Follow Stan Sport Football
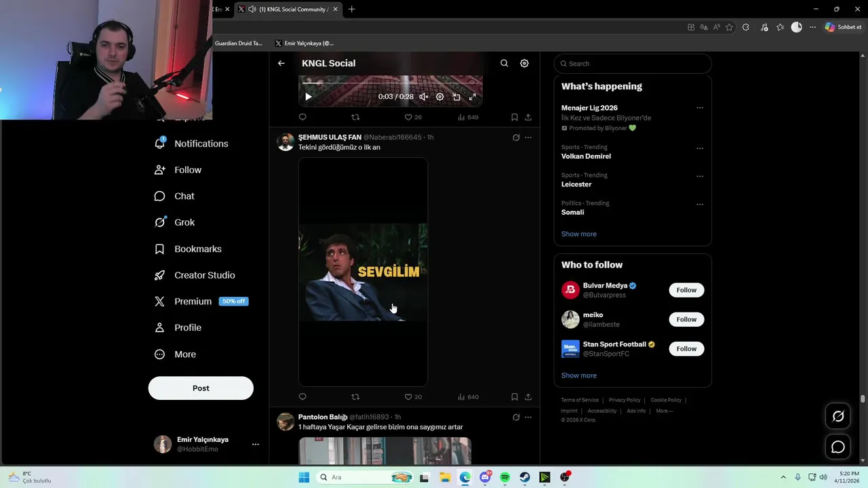868x488 pixels. [x=686, y=348]
